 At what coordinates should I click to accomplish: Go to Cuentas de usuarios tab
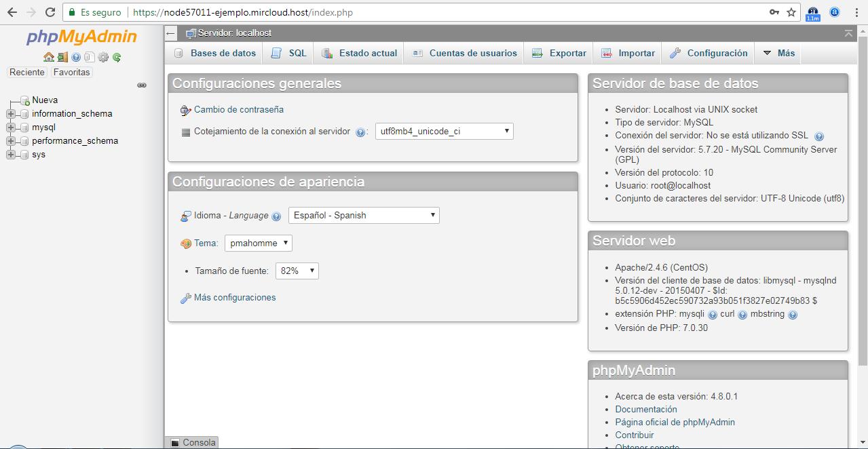click(464, 53)
